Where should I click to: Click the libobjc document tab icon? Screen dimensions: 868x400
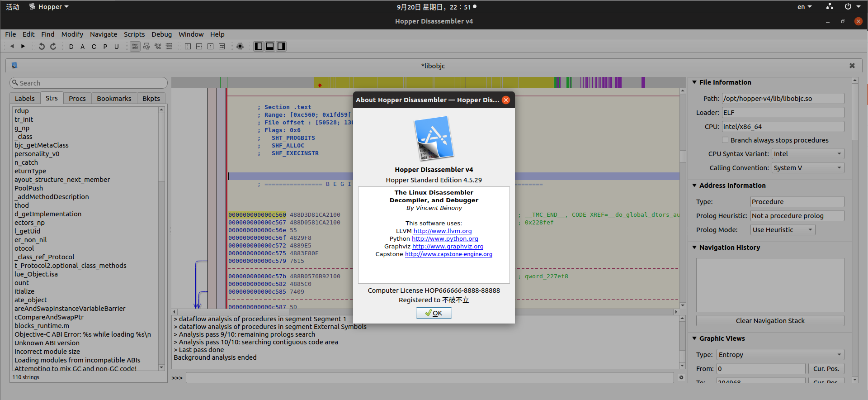[14, 66]
